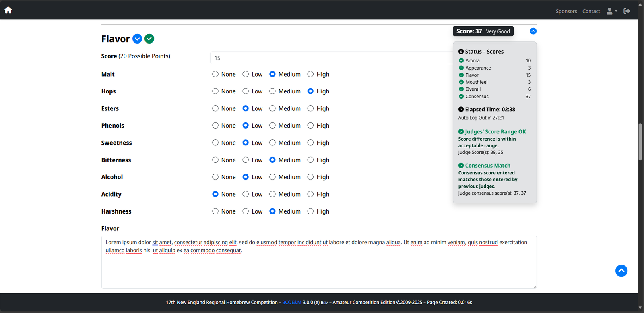
Task: Open the Contact page
Action: click(591, 11)
